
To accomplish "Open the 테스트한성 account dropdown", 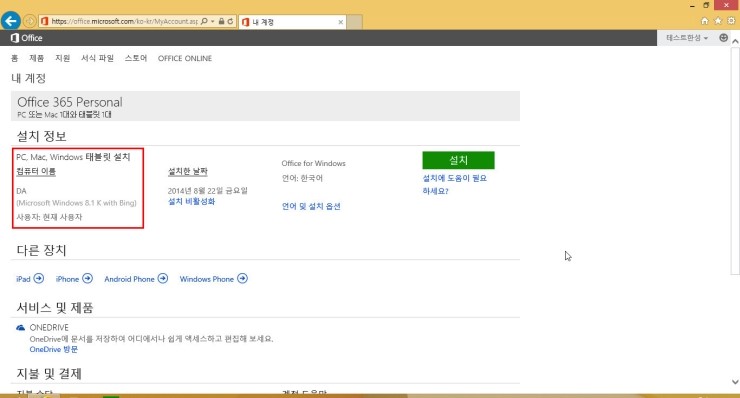I will (x=687, y=38).
